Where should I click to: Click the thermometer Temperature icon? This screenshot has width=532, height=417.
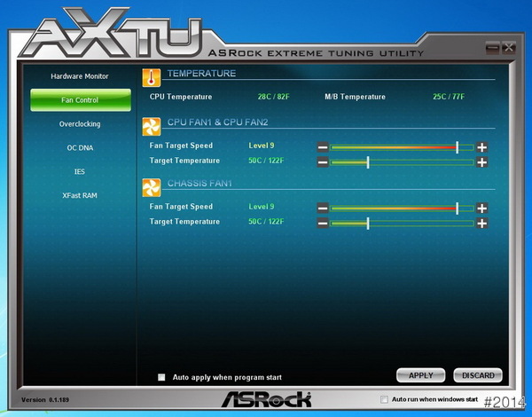click(152, 77)
